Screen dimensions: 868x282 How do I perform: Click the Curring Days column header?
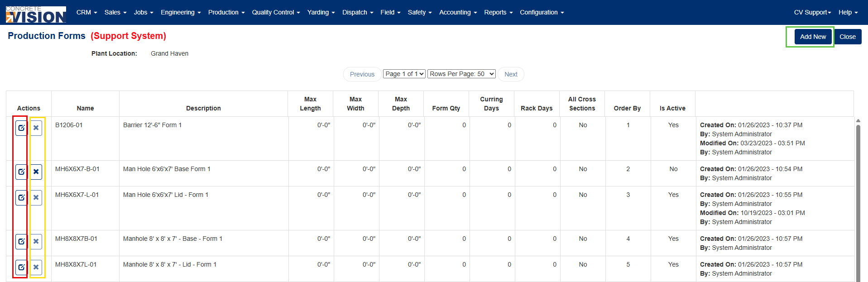tap(491, 104)
